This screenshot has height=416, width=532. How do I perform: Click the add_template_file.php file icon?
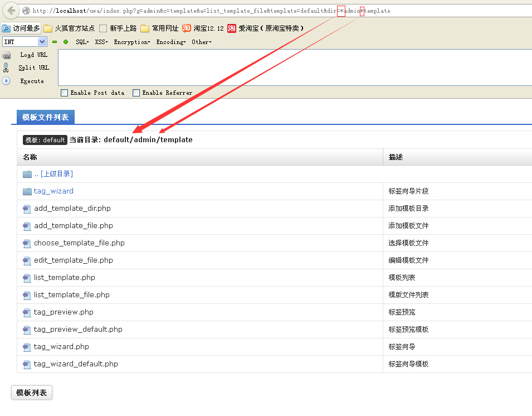[x=27, y=226]
